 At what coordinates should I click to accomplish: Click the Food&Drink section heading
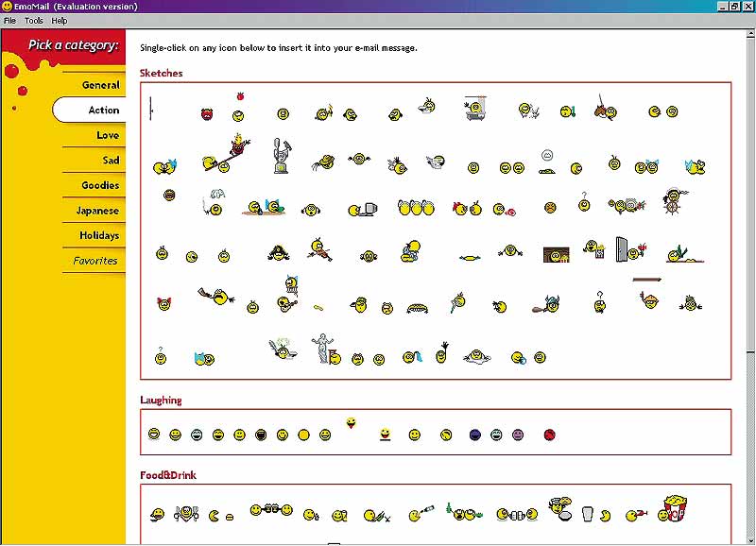coord(168,475)
